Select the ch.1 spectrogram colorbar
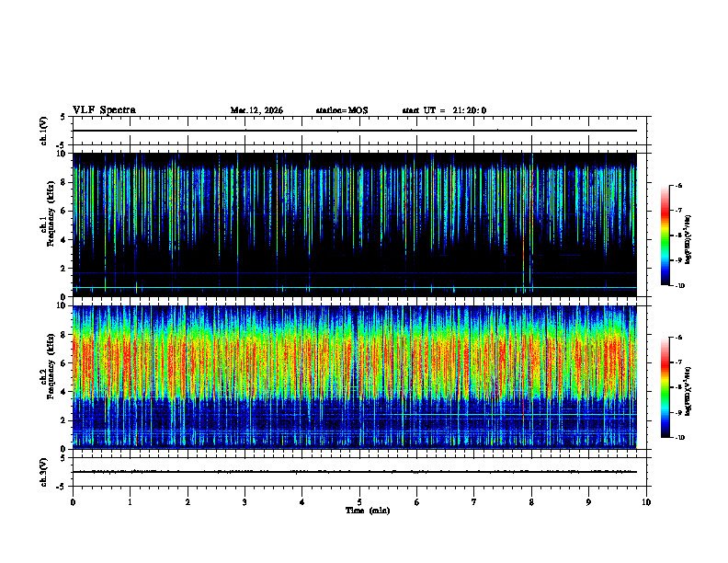The width and height of the screenshot is (728, 563). (665, 236)
